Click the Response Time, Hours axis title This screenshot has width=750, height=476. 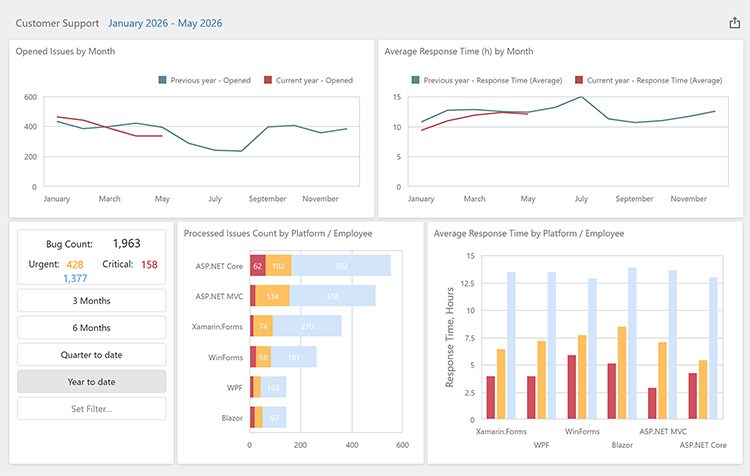pos(450,337)
